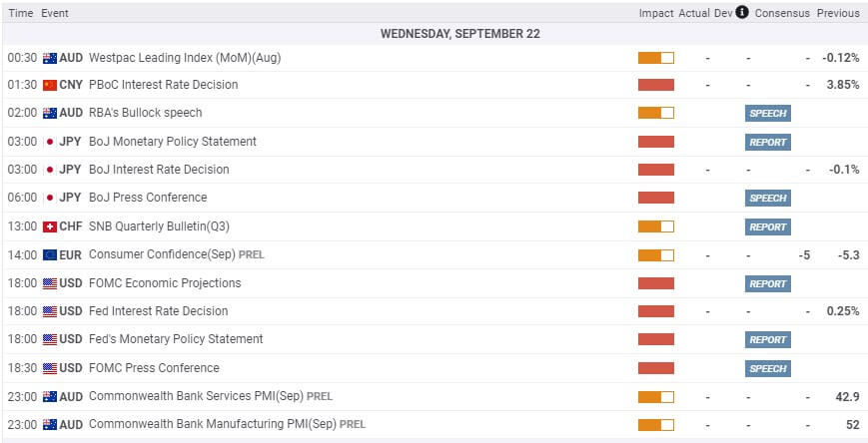
Task: Open SPEECH badge for RBA's Bullock speech
Action: click(x=768, y=114)
